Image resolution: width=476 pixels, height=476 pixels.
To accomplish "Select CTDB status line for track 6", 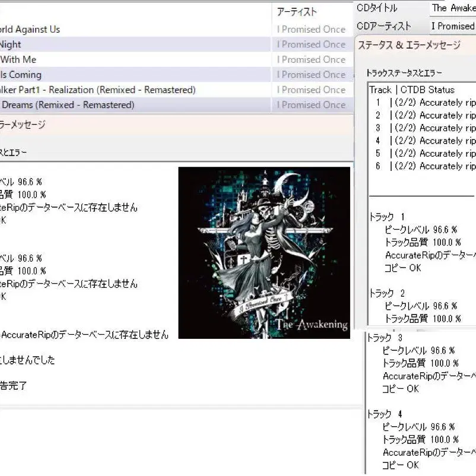I will point(425,166).
